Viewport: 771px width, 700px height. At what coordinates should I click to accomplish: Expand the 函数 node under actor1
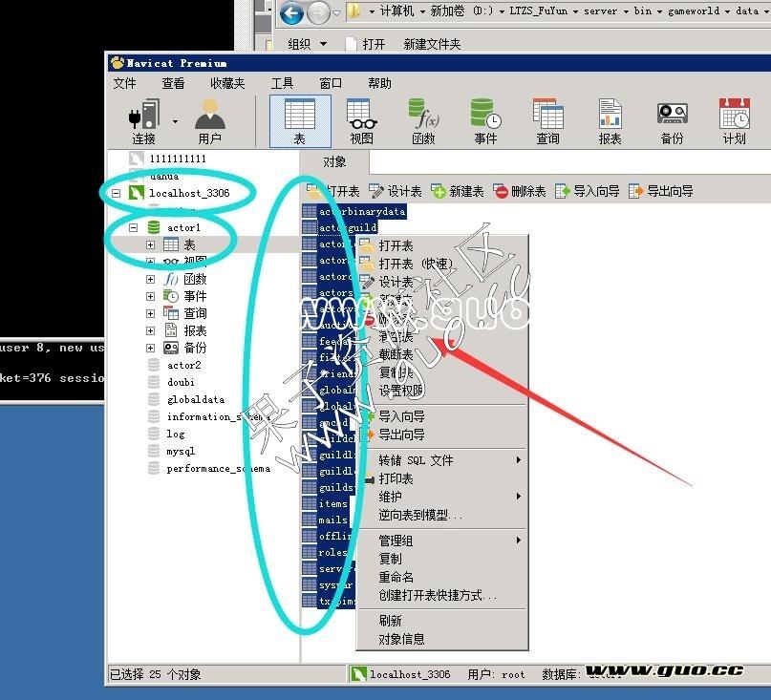(x=150, y=280)
